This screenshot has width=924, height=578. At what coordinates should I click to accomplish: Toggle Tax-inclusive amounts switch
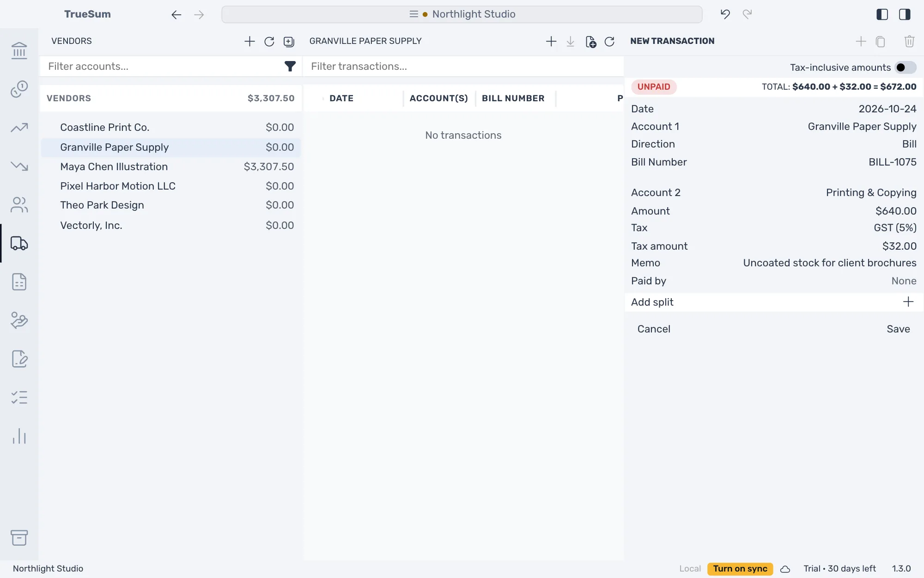coord(905,68)
